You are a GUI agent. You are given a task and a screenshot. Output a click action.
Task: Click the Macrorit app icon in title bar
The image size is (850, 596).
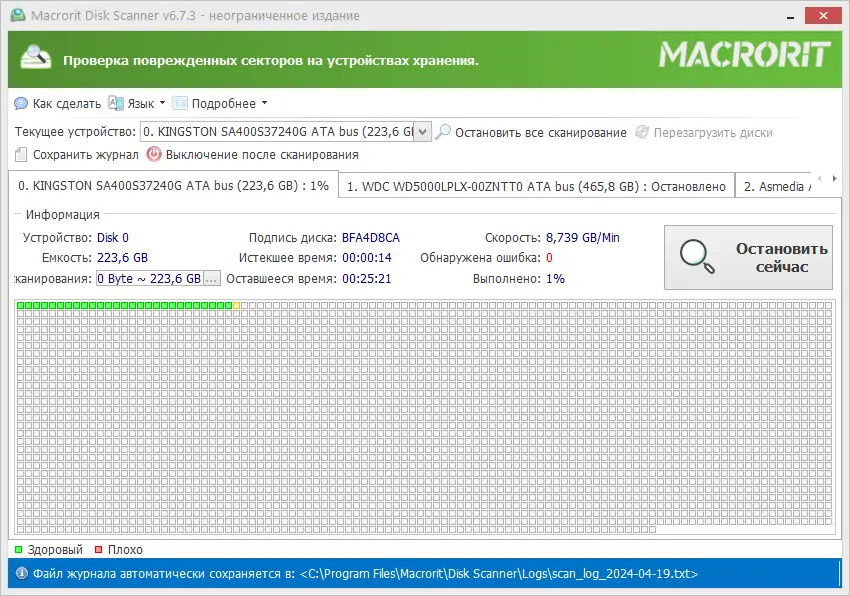pyautogui.click(x=18, y=15)
